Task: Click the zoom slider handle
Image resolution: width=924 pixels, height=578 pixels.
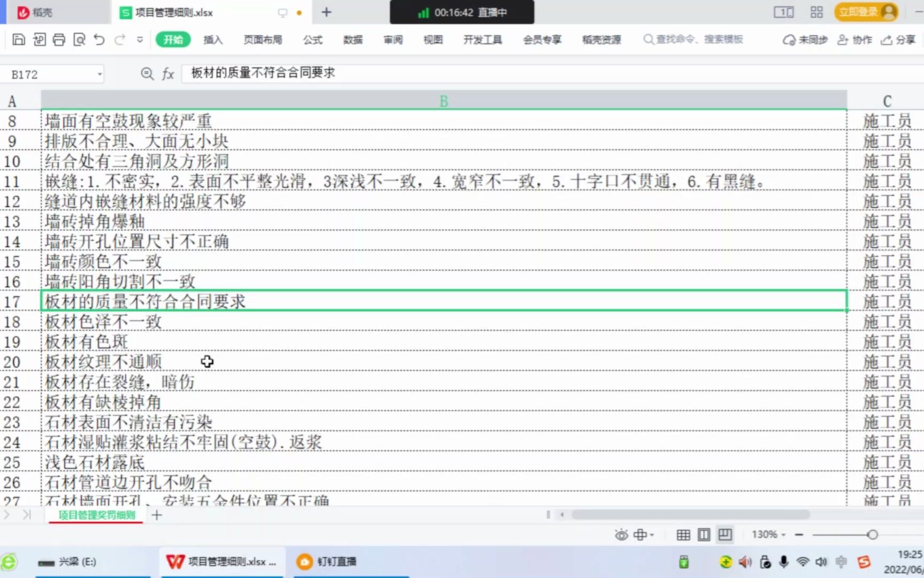Action: (873, 534)
